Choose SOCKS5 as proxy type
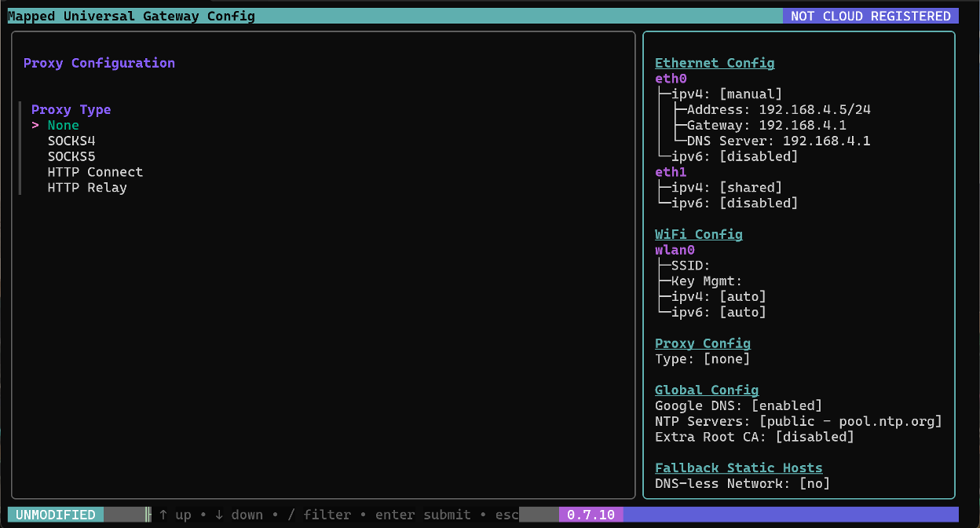Image resolution: width=980 pixels, height=528 pixels. pos(71,156)
